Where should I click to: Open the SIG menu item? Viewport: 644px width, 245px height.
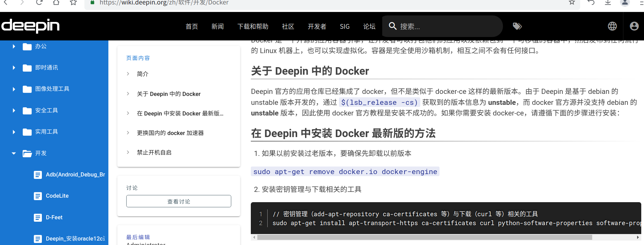click(x=345, y=26)
